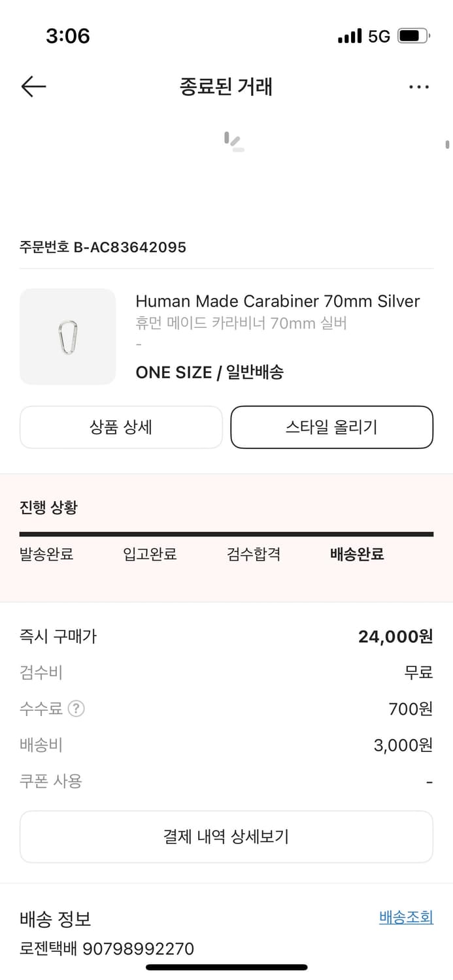Select the 입고완료 progress step
Image resolution: width=453 pixels, height=980 pixels.
point(150,555)
